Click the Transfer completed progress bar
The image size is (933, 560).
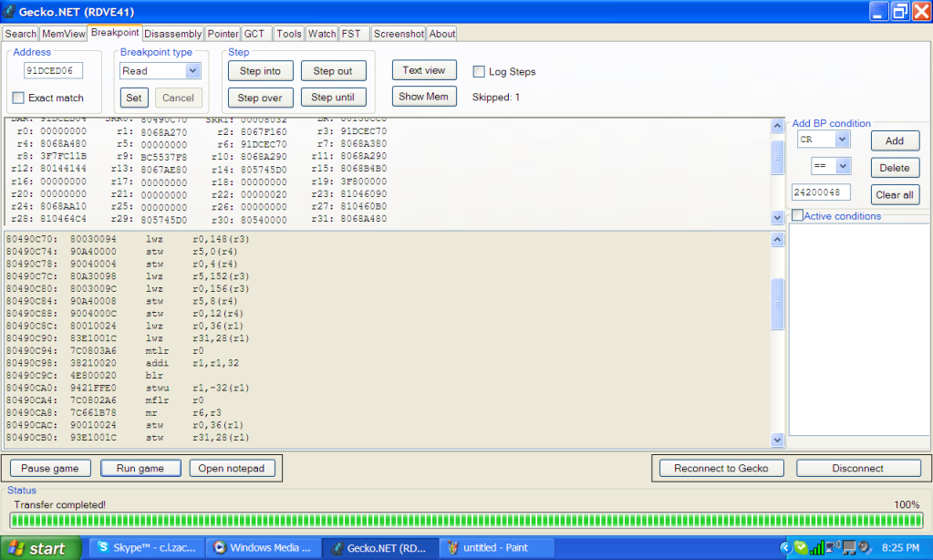click(x=467, y=521)
